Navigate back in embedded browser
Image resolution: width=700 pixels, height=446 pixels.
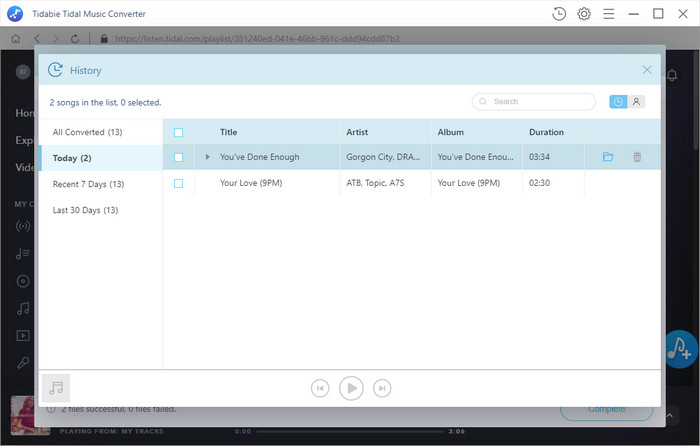pyautogui.click(x=37, y=39)
